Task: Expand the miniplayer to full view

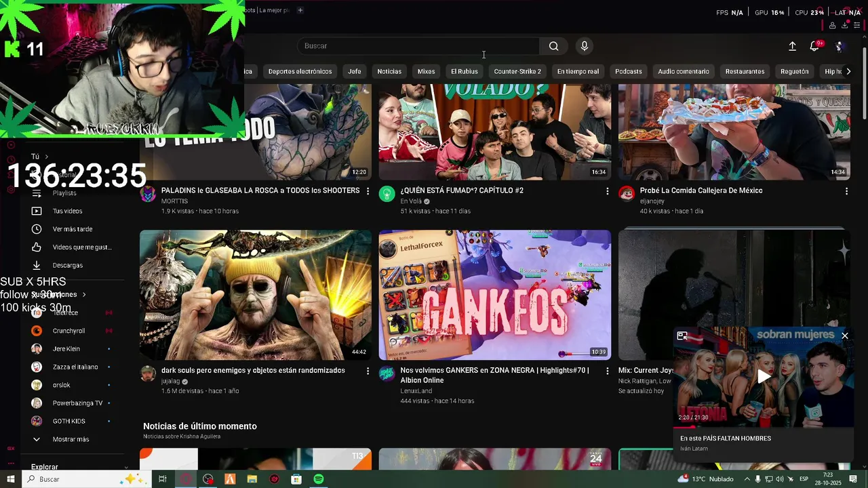Action: coord(682,335)
